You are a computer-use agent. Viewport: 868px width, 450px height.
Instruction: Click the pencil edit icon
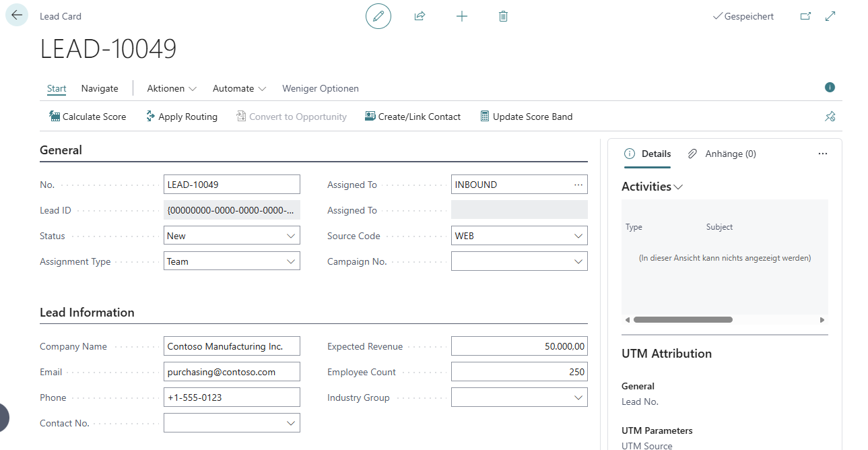378,15
